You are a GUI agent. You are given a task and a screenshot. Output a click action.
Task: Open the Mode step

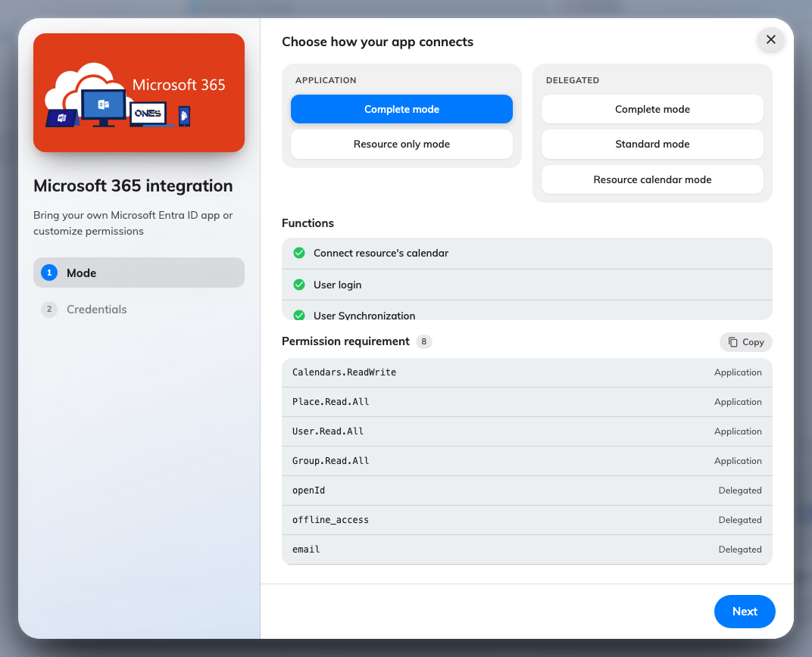pyautogui.click(x=139, y=272)
